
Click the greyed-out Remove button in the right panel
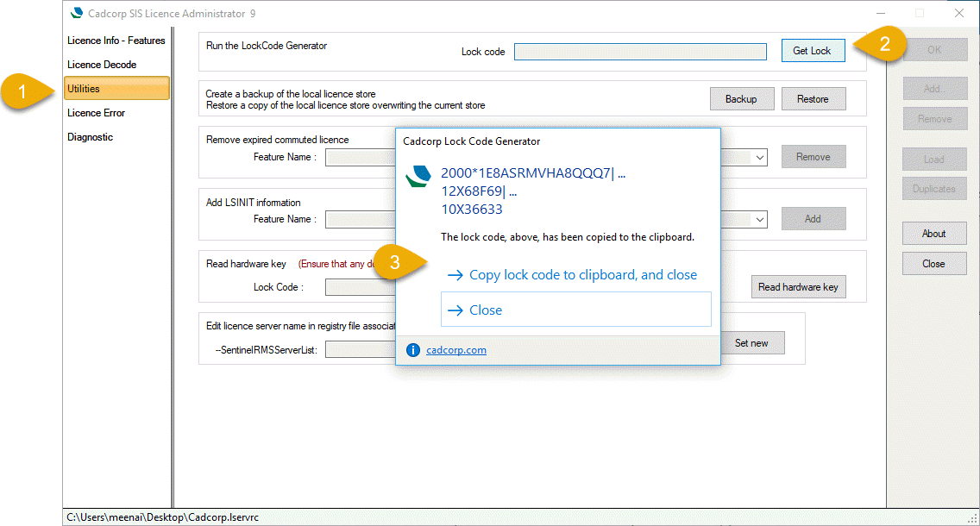[934, 119]
